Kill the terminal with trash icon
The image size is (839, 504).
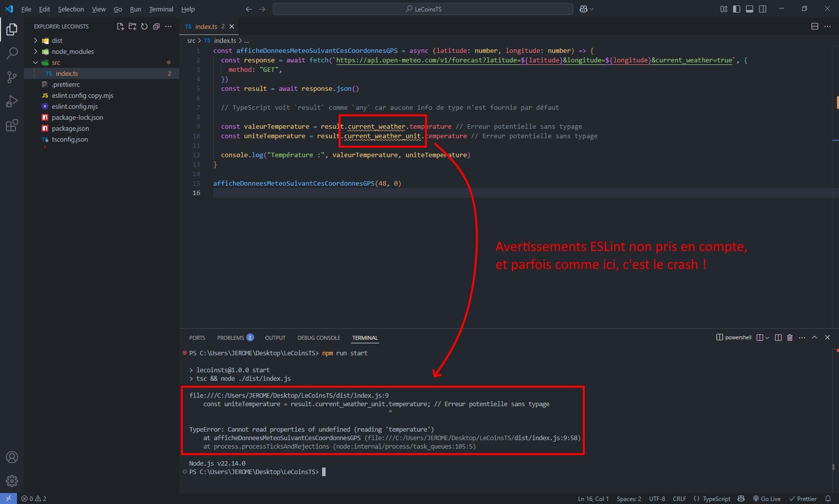pos(790,338)
